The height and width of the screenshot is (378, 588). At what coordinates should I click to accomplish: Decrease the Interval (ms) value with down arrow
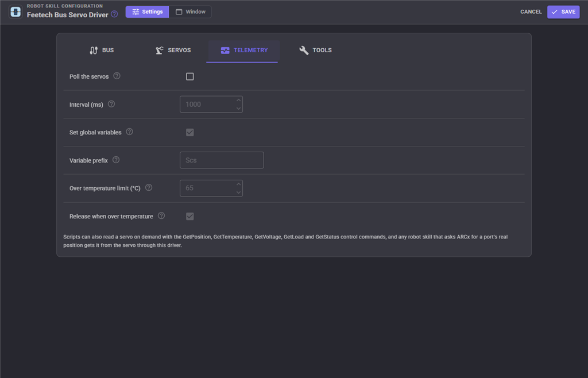(x=238, y=109)
